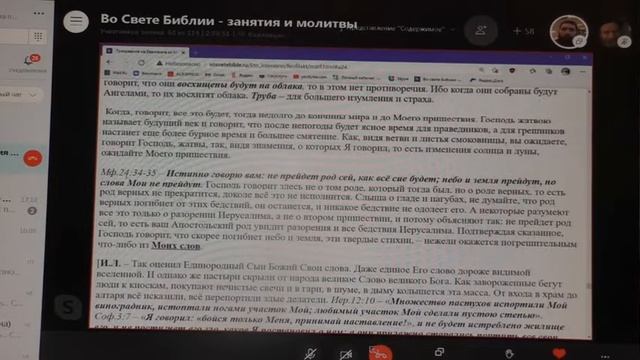Image resolution: width=640 pixels, height=360 pixels.
Task: Open profile avatar in shared browser toolbar
Action: (565, 71)
